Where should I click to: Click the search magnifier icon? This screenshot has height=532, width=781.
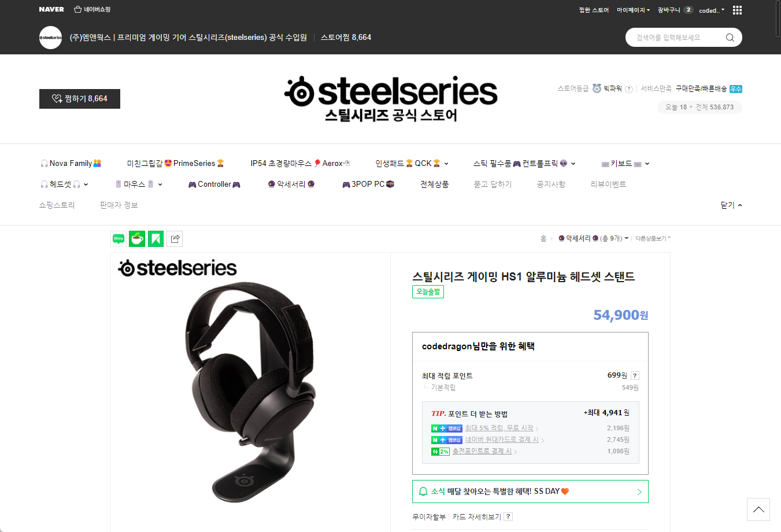tap(730, 38)
